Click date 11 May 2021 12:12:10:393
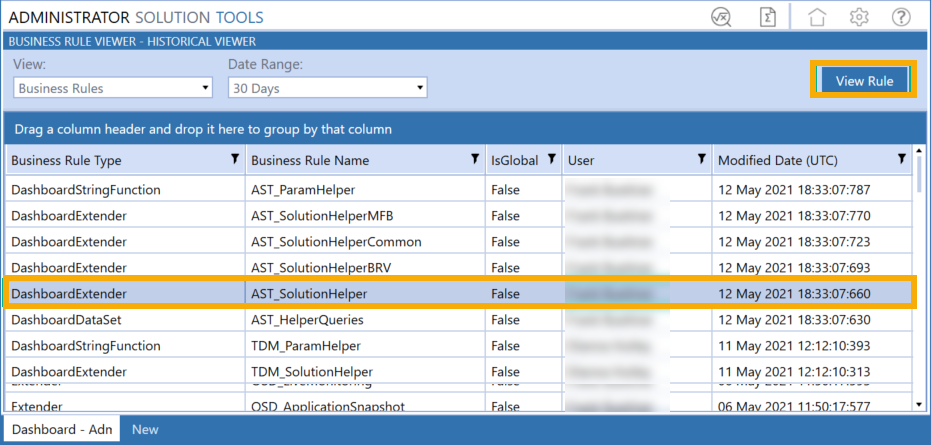This screenshot has height=445, width=932. (x=794, y=346)
